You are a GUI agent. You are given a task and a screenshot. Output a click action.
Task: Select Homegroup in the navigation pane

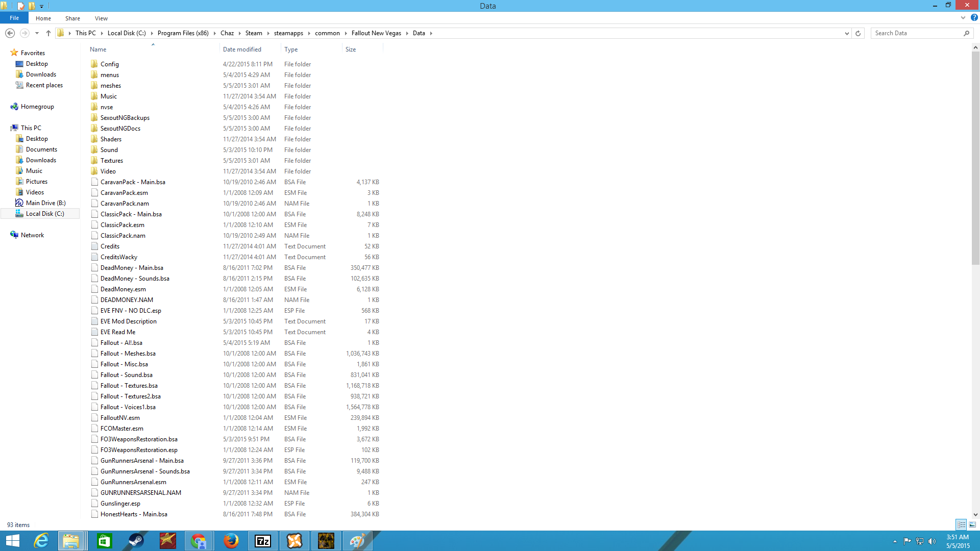(37, 107)
